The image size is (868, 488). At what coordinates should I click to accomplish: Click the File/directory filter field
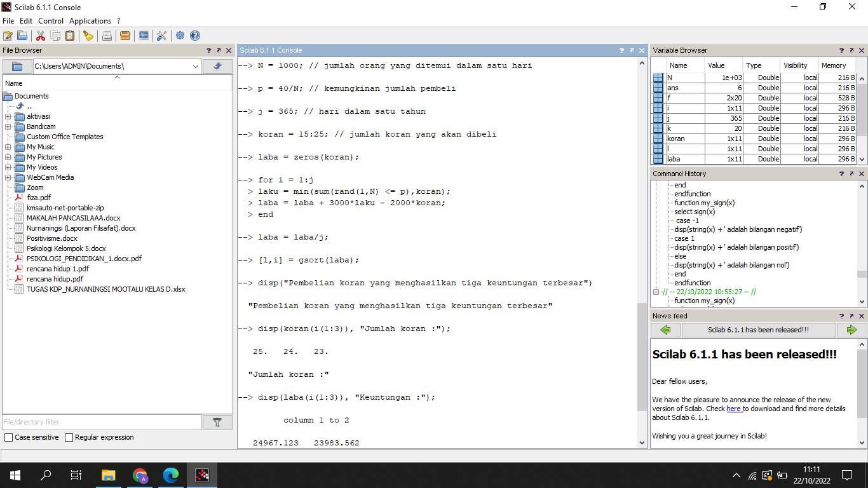tap(102, 422)
